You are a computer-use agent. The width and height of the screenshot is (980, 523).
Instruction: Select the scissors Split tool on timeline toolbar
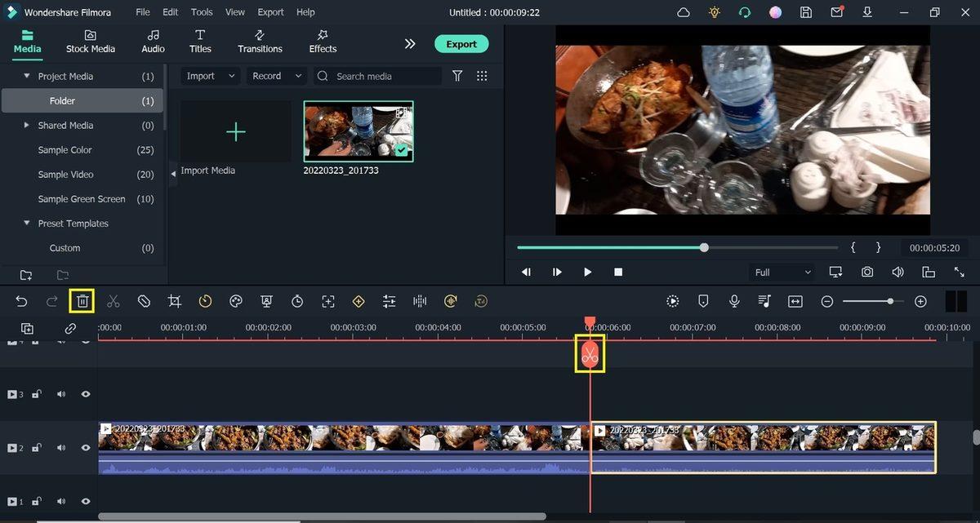(114, 301)
